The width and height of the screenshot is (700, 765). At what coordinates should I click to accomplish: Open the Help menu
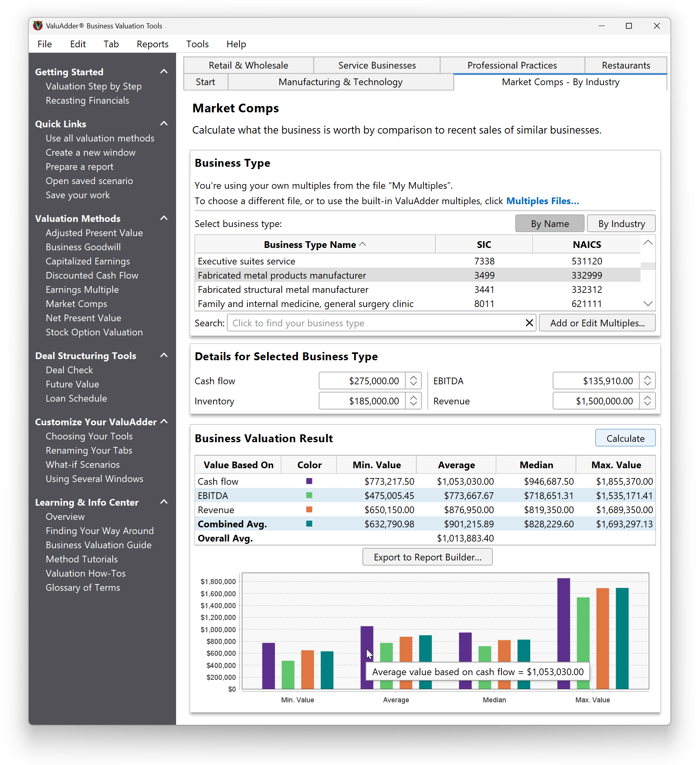pos(236,44)
